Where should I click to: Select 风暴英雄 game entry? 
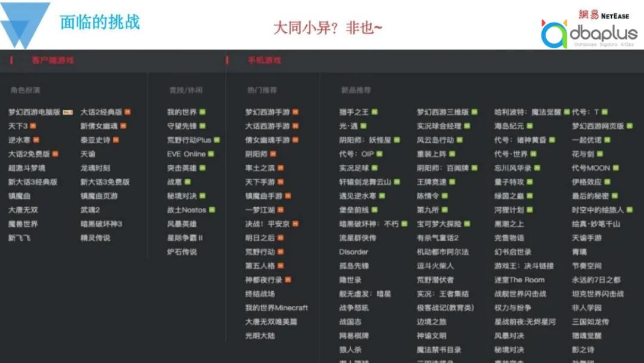[x=181, y=224]
